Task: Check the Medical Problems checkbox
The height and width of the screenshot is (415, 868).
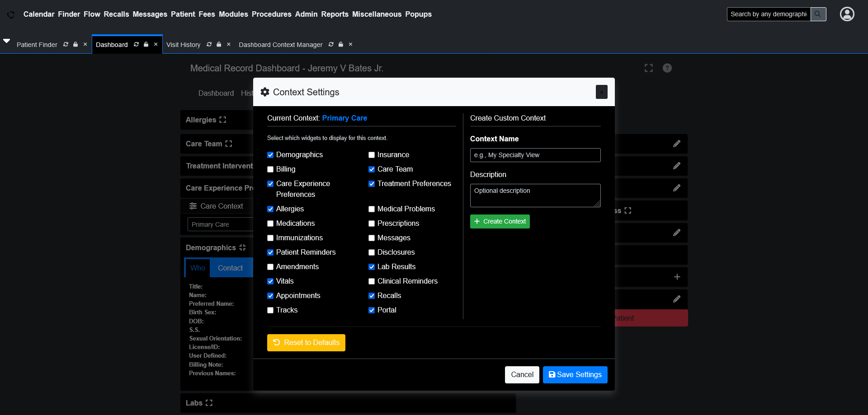Action: (372, 209)
